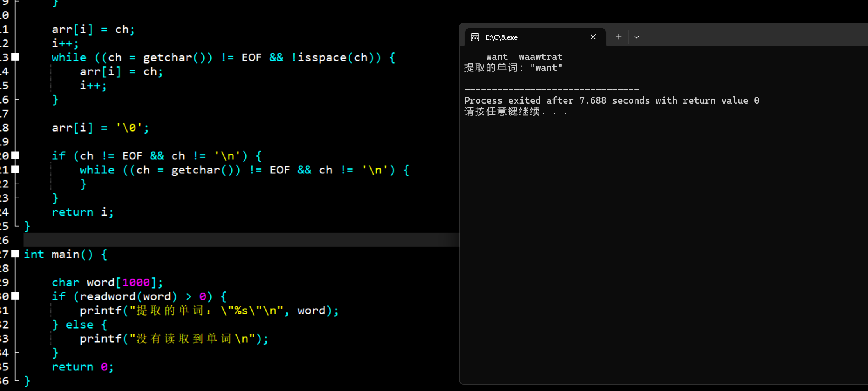Click the 请按任意键继续 prompt in the terminal

516,112
